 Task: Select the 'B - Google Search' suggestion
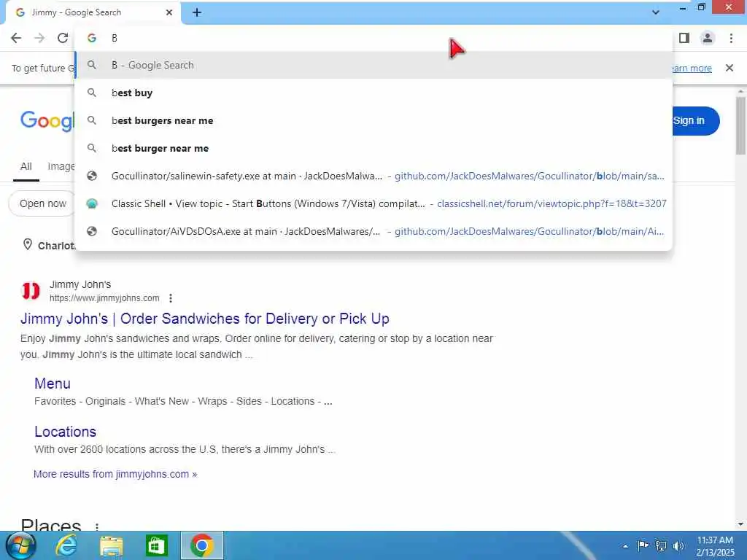pyautogui.click(x=374, y=65)
